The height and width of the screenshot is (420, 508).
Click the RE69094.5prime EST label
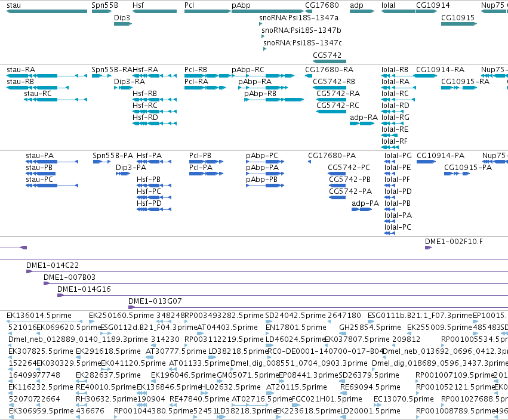point(370,387)
